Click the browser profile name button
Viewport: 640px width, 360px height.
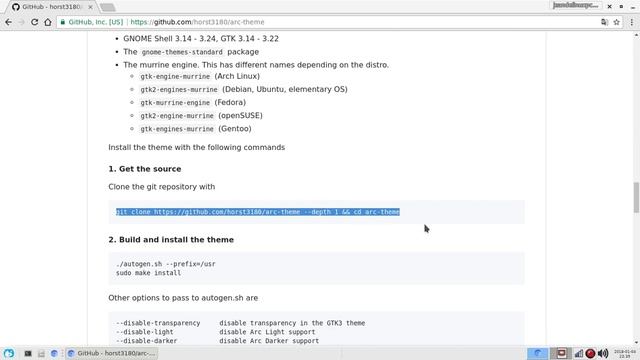click(576, 6)
